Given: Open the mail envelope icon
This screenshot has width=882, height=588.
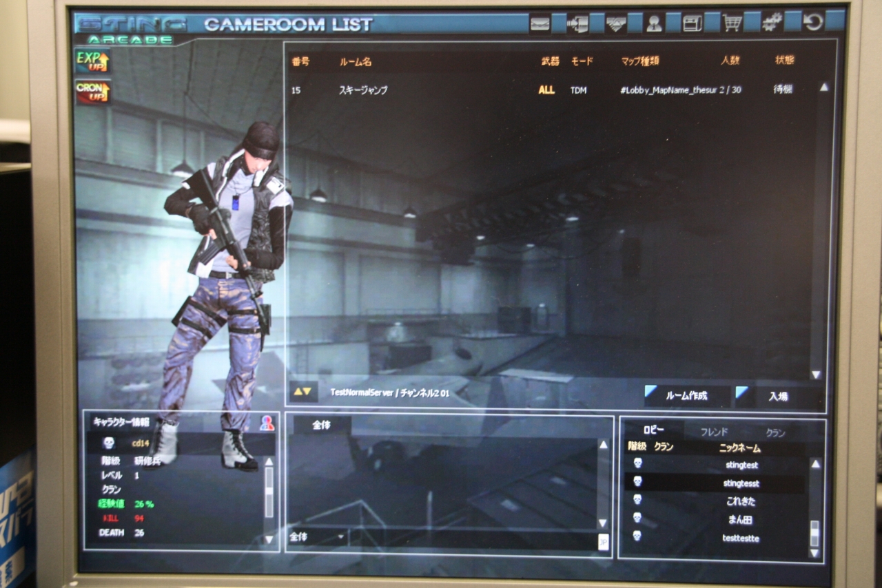Looking at the screenshot, I should point(540,23).
